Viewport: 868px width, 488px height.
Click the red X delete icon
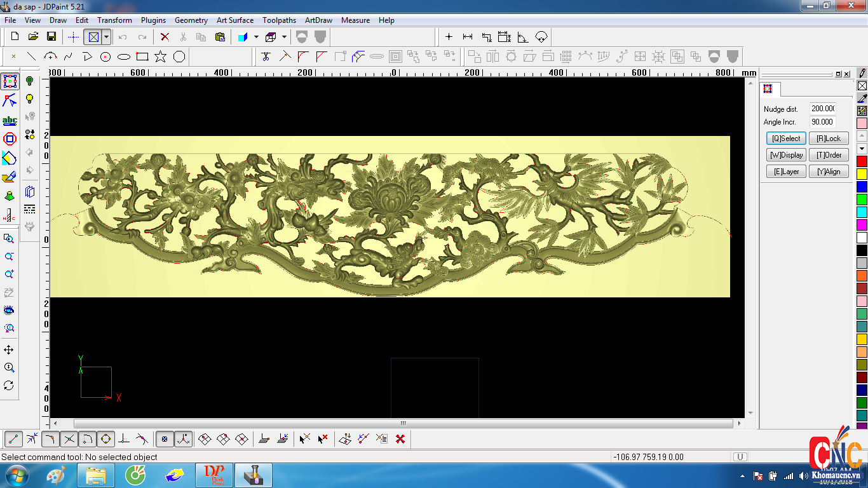pyautogui.click(x=165, y=37)
